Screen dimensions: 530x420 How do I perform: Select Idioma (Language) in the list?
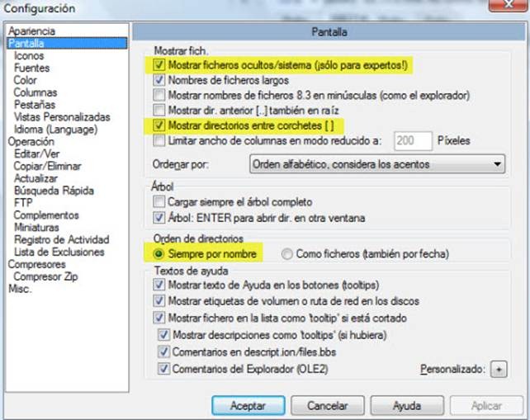point(56,130)
